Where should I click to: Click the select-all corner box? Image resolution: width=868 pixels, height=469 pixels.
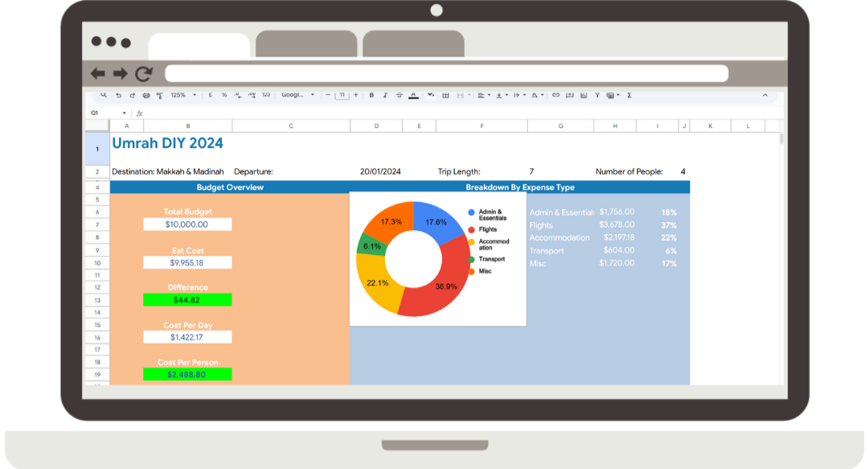[x=97, y=125]
